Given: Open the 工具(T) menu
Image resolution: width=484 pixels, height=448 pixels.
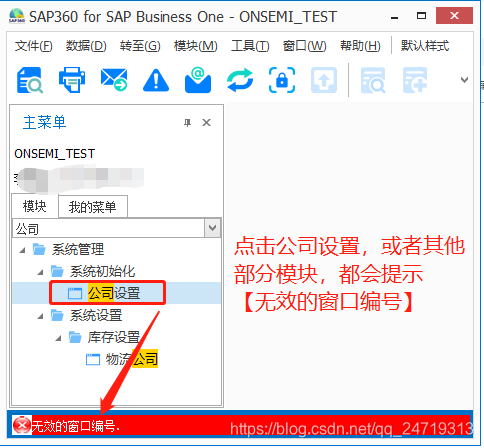Looking at the screenshot, I should pos(250,46).
